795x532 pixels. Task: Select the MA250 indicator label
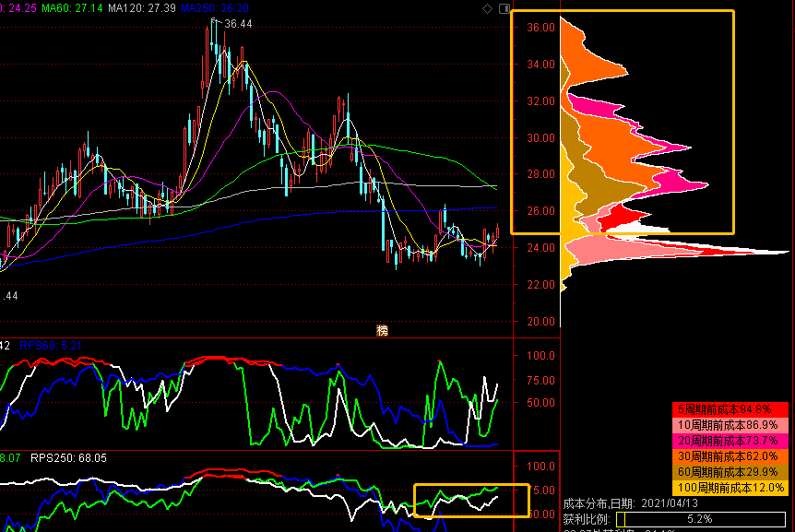point(215,8)
